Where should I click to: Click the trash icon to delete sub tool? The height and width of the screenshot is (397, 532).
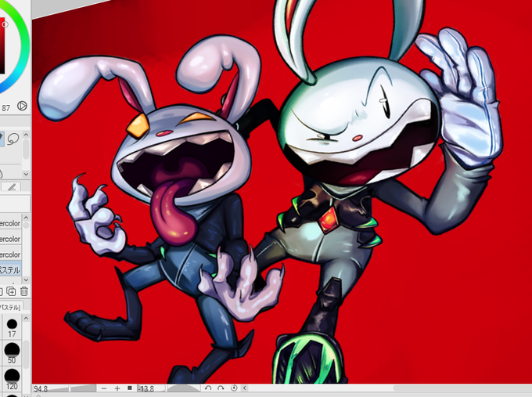[x=23, y=291]
